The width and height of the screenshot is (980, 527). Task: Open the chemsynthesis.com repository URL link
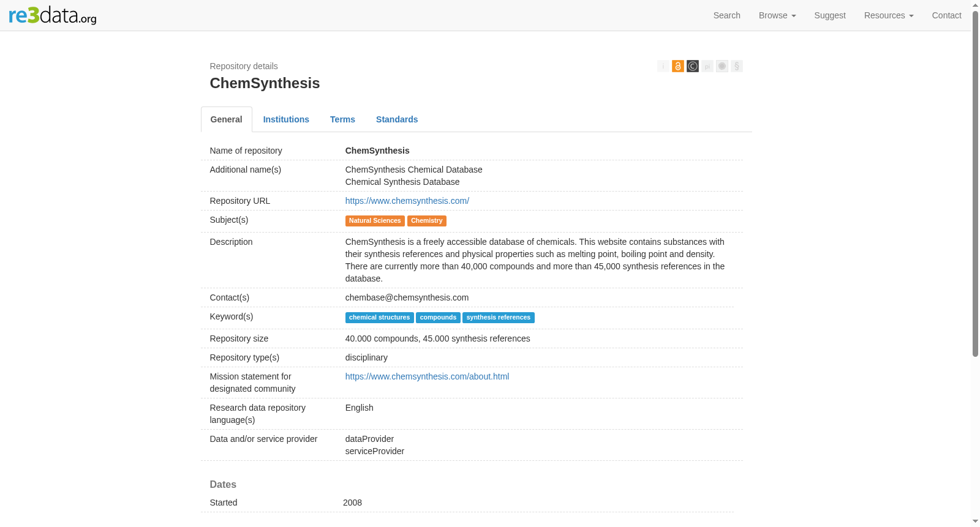click(x=407, y=201)
